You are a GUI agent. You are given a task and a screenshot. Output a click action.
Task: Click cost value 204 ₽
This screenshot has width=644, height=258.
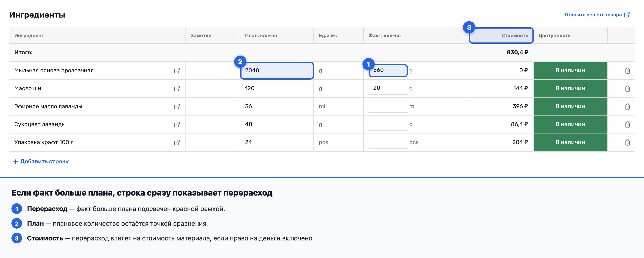point(520,142)
